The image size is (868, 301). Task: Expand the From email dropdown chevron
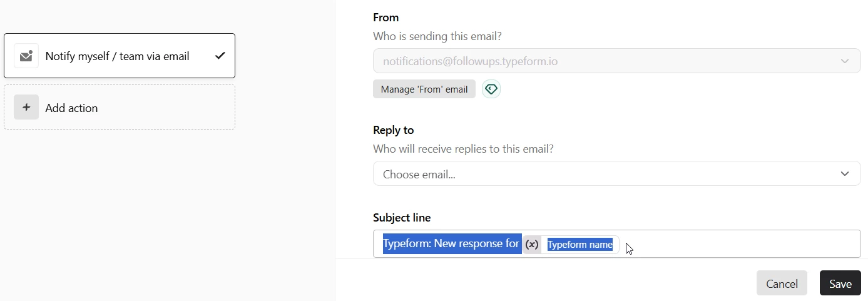point(844,61)
